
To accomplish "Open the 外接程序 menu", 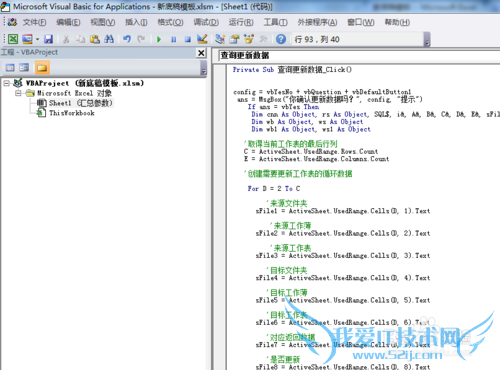I will (317, 22).
